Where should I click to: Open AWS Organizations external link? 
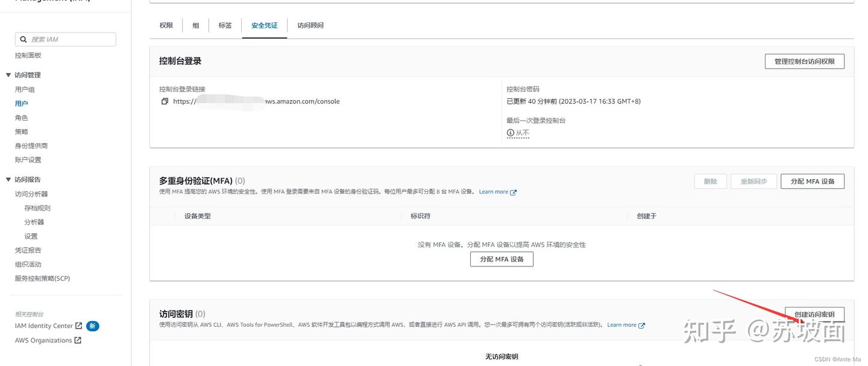tap(77, 339)
